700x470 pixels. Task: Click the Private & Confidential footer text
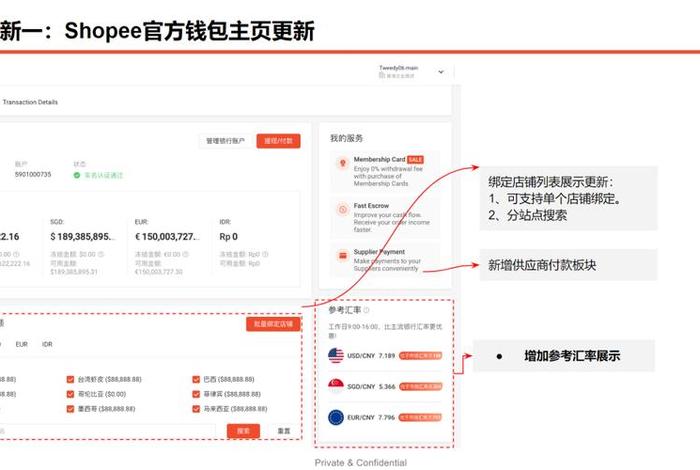click(x=361, y=463)
